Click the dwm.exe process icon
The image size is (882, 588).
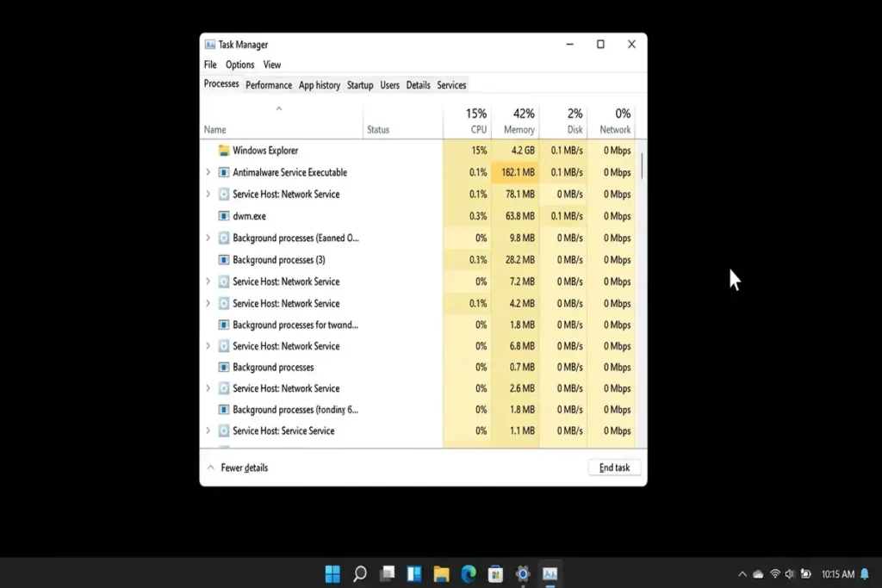(223, 216)
